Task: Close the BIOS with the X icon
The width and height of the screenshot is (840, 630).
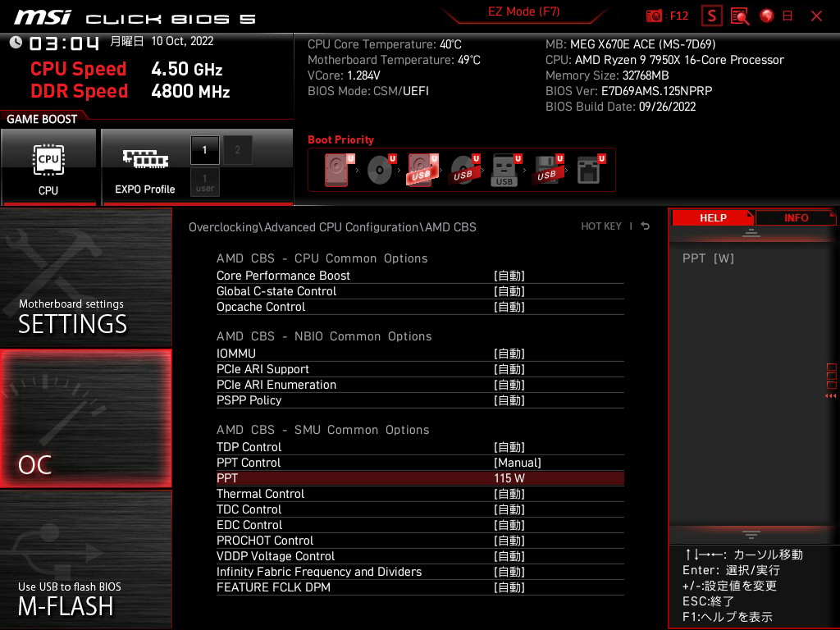Action: pyautogui.click(x=816, y=16)
